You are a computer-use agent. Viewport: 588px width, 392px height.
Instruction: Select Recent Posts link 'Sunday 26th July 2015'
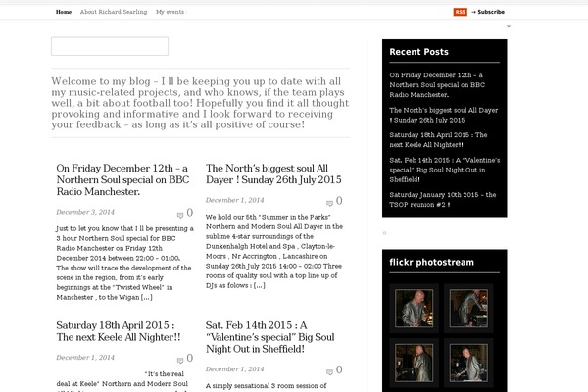(444, 115)
